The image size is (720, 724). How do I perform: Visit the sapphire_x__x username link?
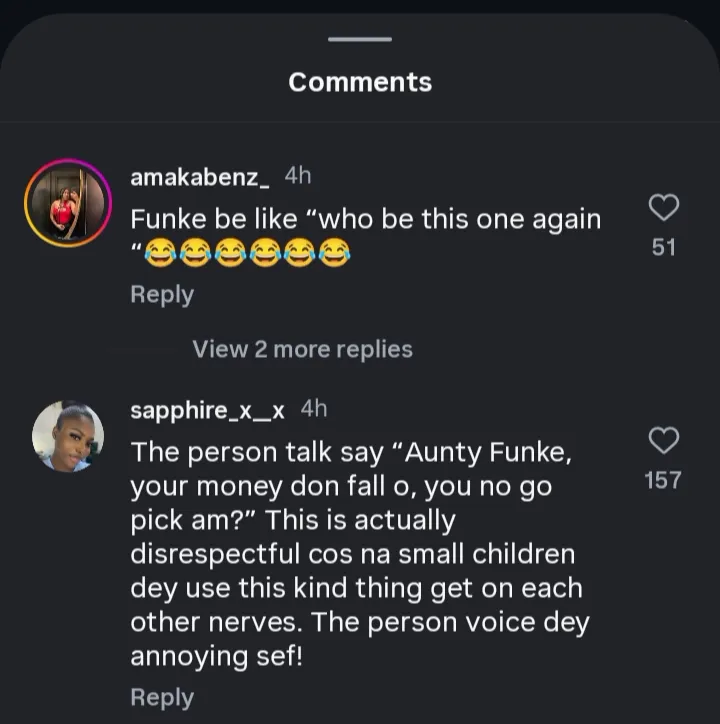[208, 410]
